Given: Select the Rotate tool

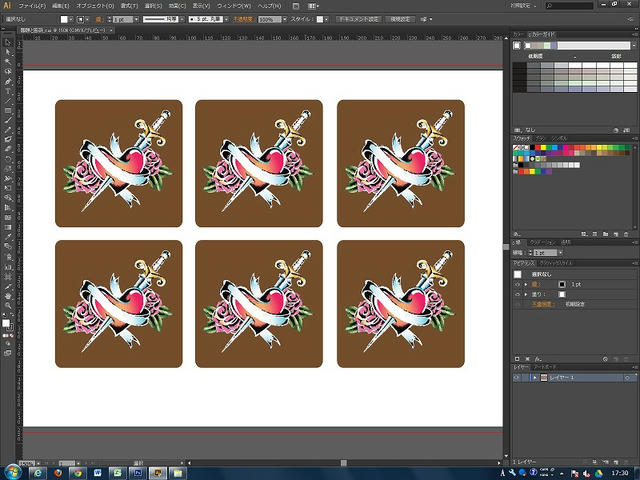Looking at the screenshot, I should point(8,159).
